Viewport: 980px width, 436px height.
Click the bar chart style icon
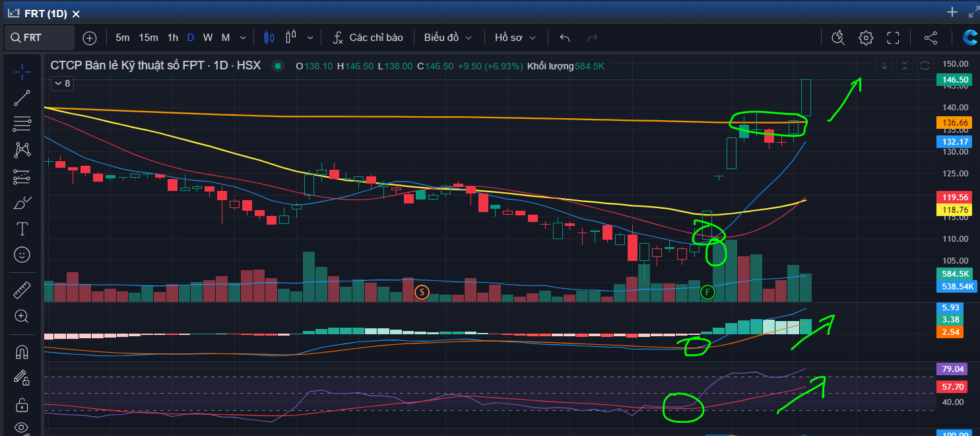pos(292,38)
